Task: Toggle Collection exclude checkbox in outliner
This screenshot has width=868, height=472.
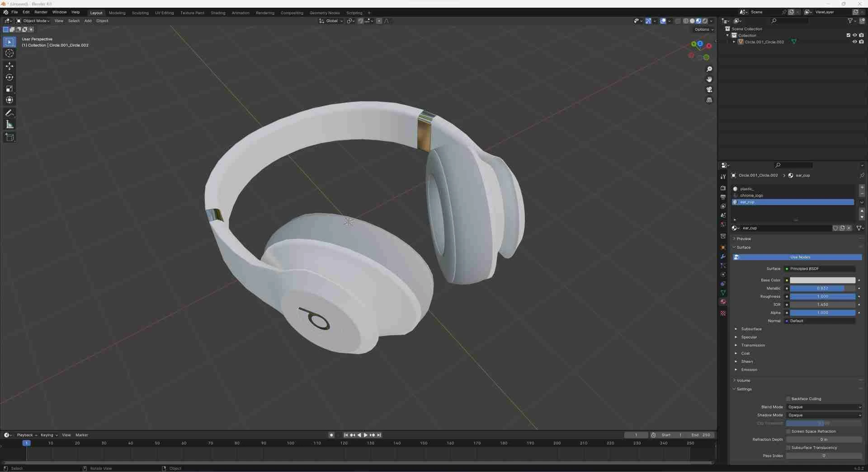Action: (x=848, y=35)
